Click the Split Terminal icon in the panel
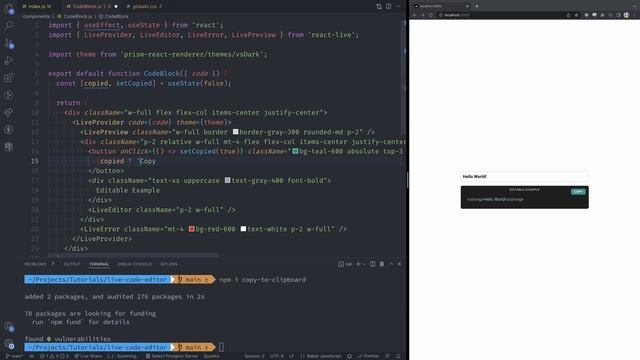This screenshot has width=640, height=360. pyautogui.click(x=373, y=264)
